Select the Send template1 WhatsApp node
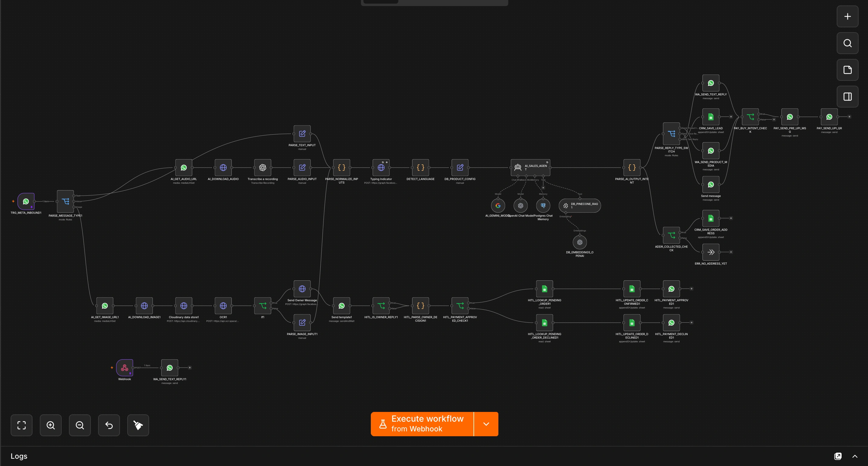 click(x=342, y=306)
